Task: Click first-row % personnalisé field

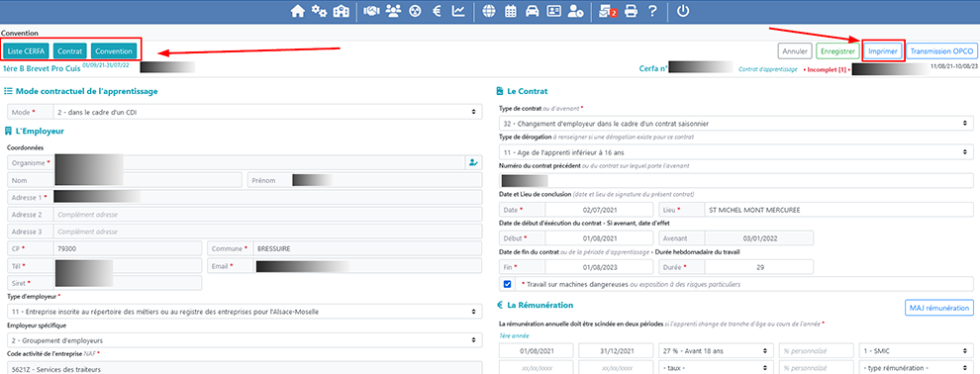Action: 817,350
